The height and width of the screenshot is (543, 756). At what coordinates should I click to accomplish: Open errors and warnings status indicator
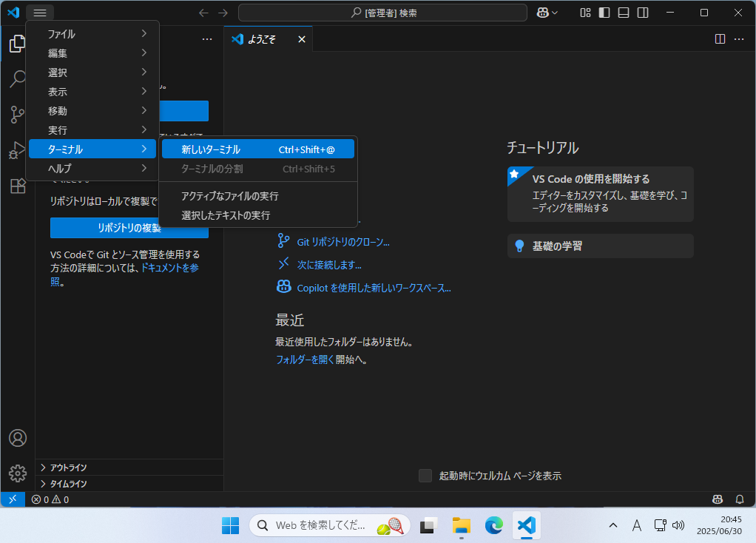[x=50, y=499]
